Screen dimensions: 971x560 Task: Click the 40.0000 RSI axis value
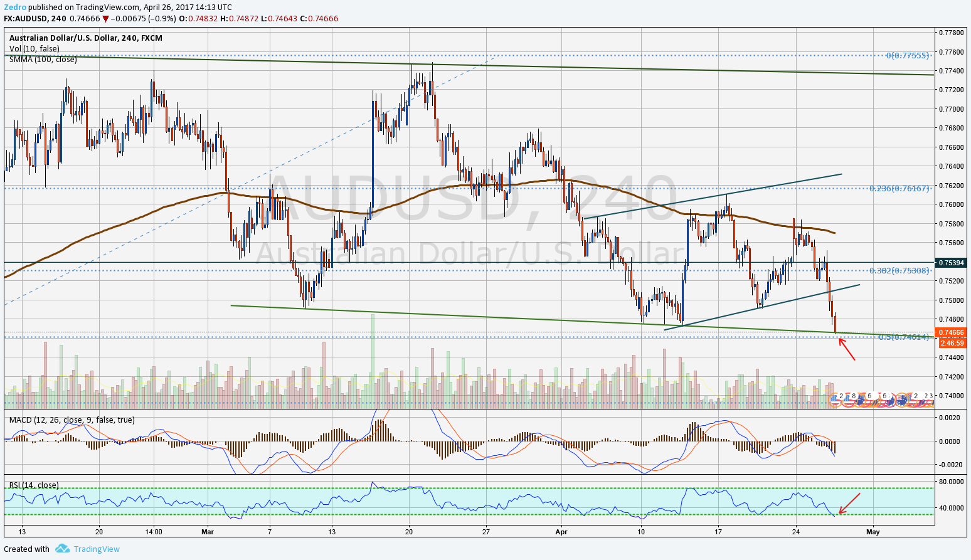coord(951,508)
